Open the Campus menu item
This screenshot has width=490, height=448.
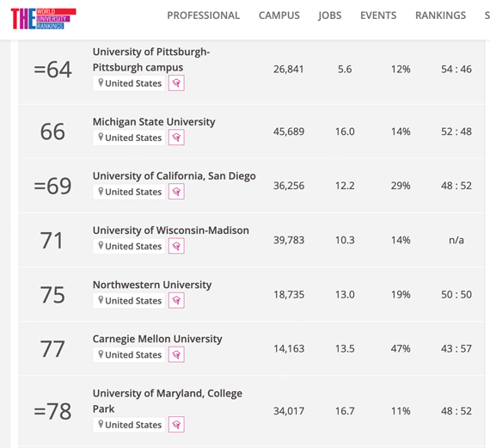279,15
